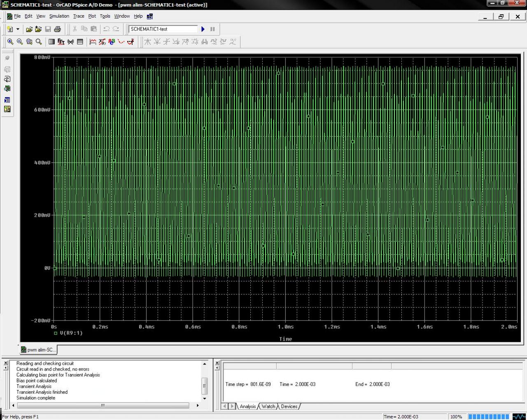Viewport: 527px width, 420px height.
Task: Click the Zoom Fit icon
Action: (x=39, y=42)
